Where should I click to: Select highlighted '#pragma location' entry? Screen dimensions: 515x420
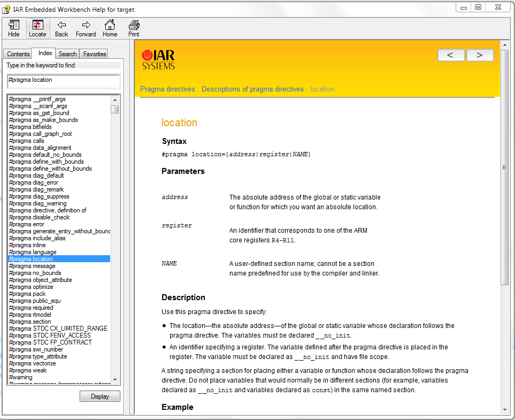tap(59, 259)
